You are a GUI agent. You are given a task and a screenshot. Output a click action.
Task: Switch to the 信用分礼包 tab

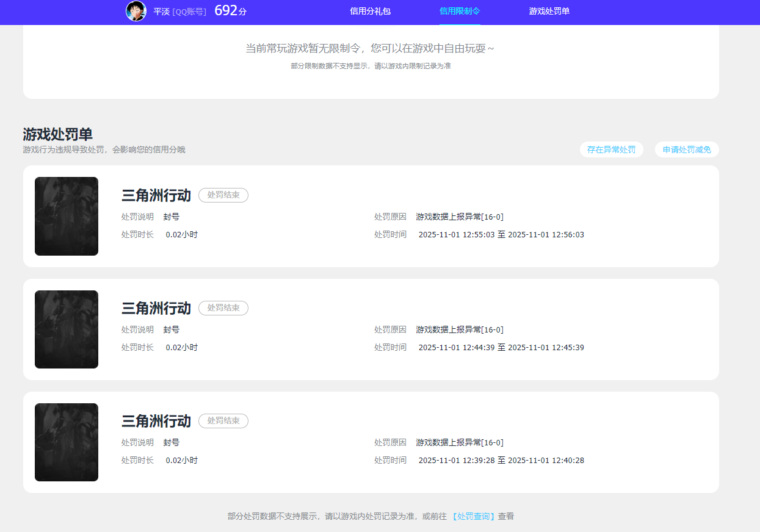370,11
